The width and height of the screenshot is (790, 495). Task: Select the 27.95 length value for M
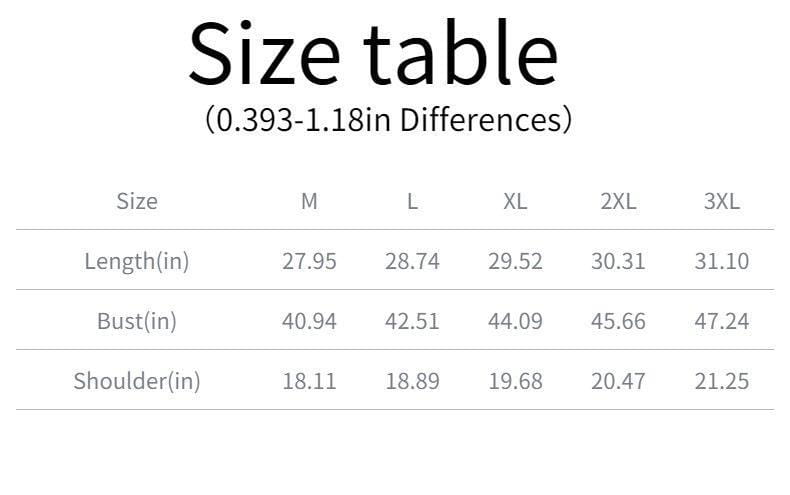click(x=309, y=261)
